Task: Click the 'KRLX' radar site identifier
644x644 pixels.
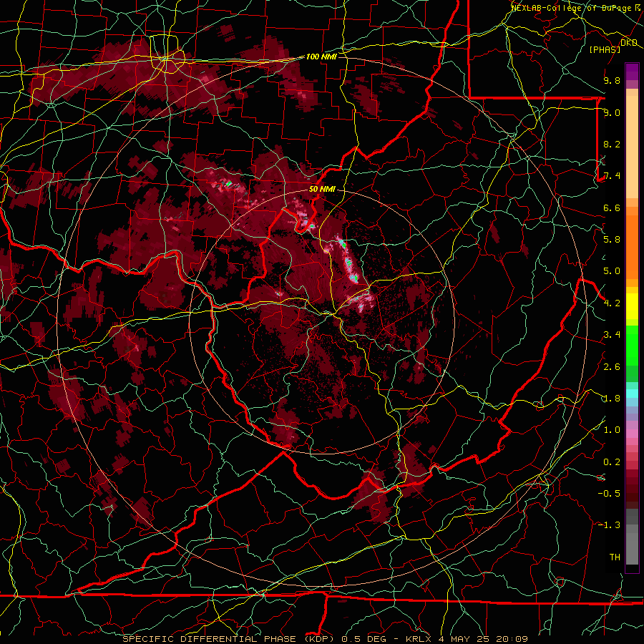Action: coord(419,639)
